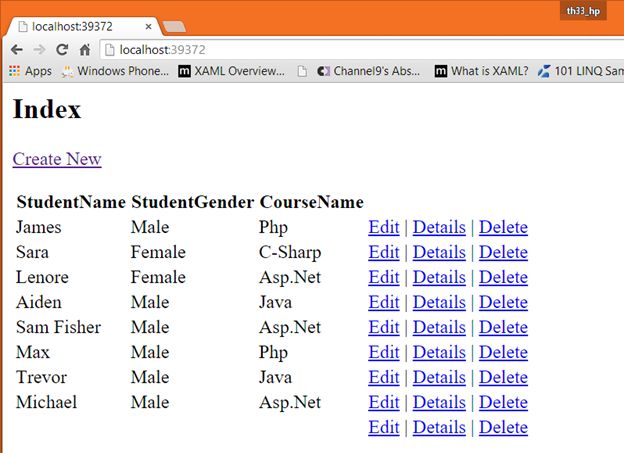Screen dimensions: 624x453
Task: Open the browser home page icon
Action: click(x=85, y=50)
